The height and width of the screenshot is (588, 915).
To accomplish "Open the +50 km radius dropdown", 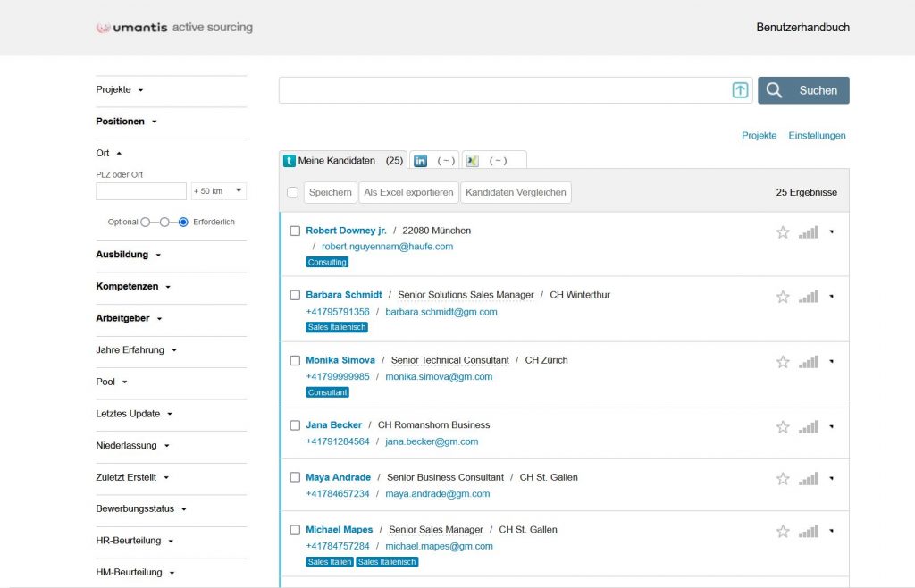I will pos(219,191).
